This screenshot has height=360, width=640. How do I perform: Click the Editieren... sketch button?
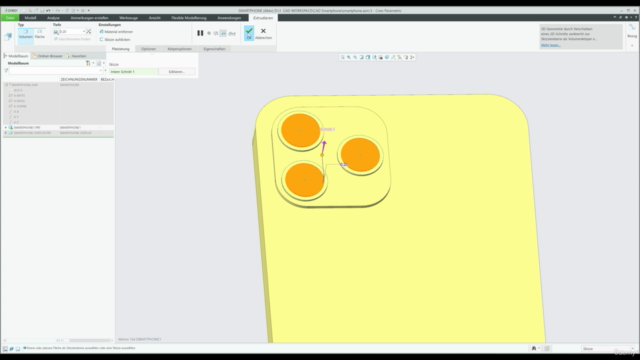(177, 72)
